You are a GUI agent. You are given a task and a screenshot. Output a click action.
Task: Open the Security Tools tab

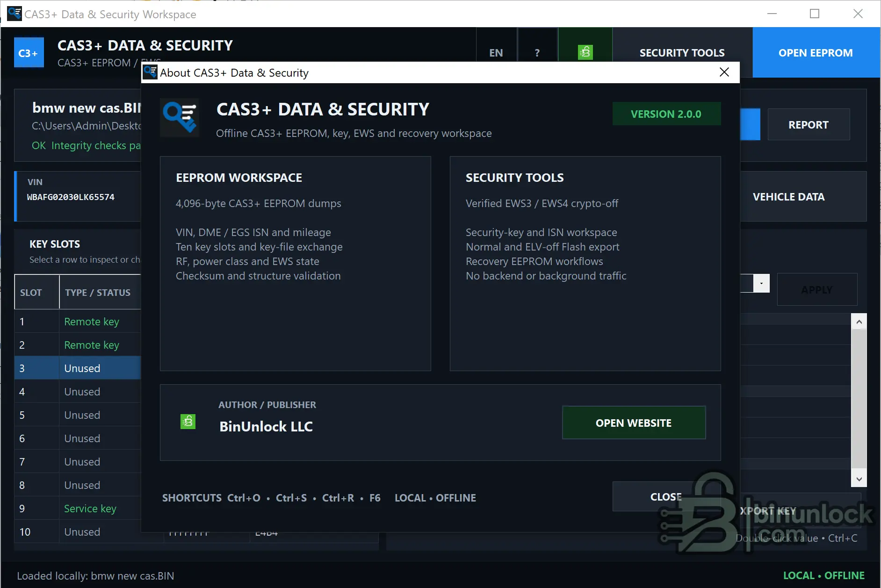682,52
